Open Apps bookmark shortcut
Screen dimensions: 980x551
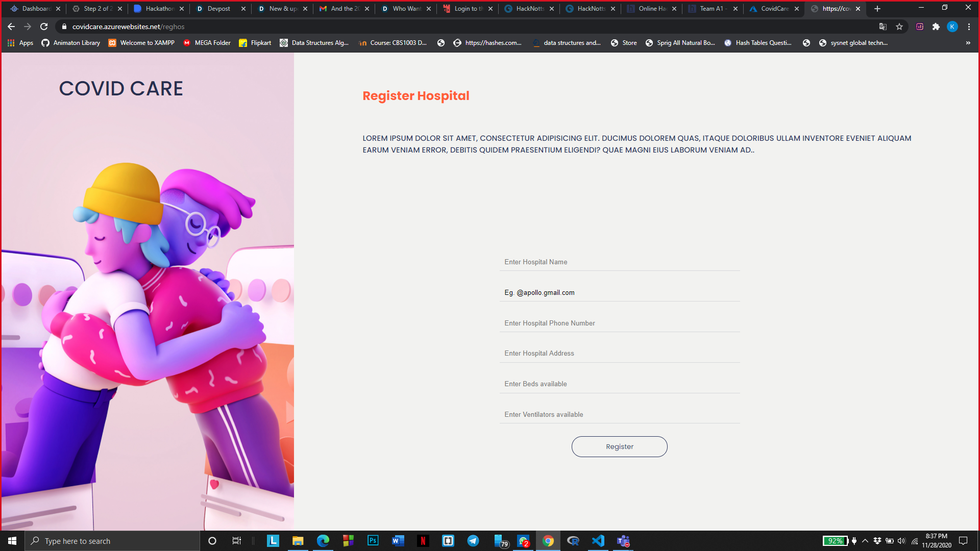20,43
